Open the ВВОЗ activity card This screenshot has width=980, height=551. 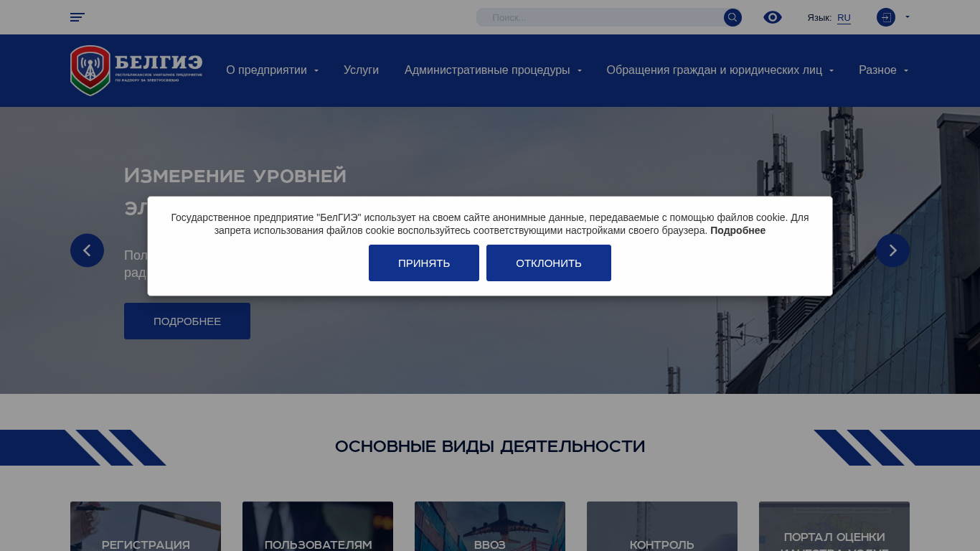[x=490, y=527]
